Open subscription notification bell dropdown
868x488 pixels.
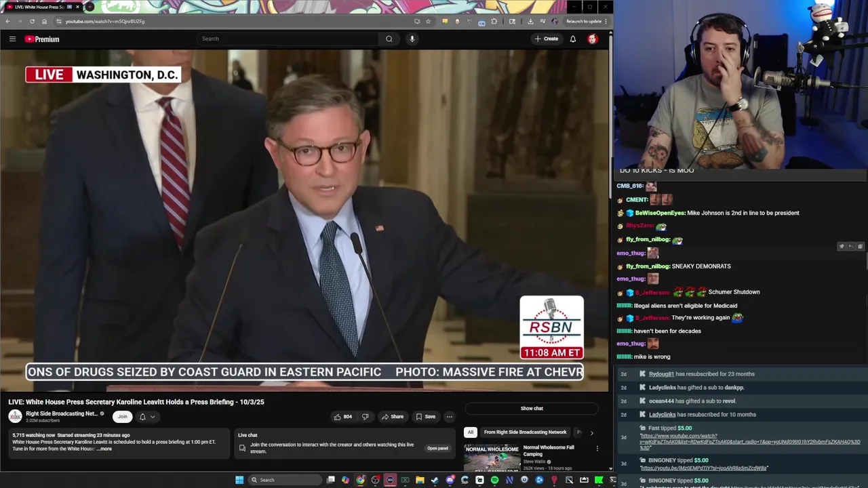147,417
